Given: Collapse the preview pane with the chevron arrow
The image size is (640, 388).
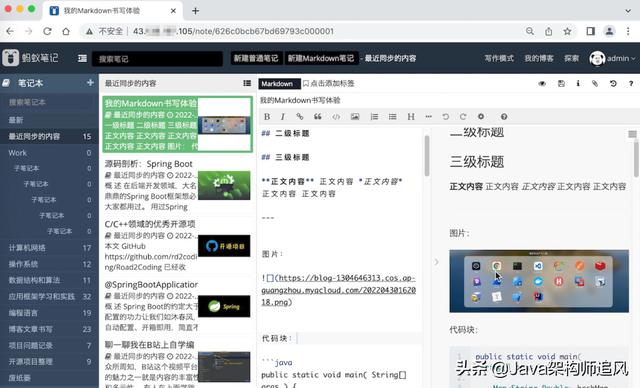Looking at the screenshot, I should (x=436, y=262).
